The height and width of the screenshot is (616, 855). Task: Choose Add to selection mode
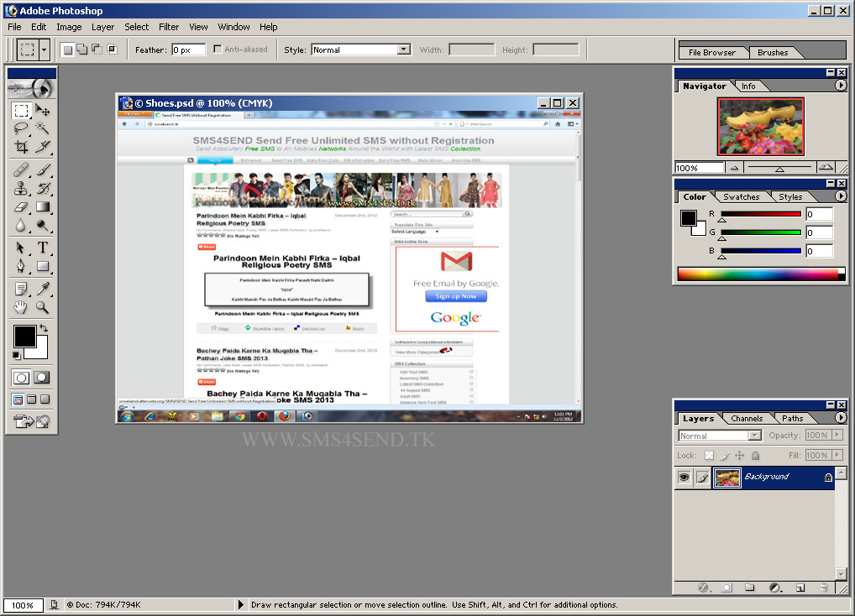(x=81, y=50)
